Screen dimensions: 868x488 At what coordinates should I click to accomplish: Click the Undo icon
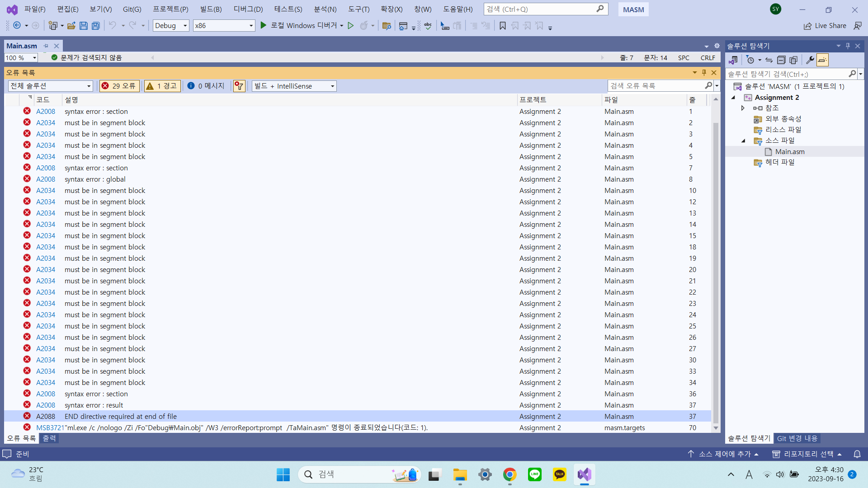point(113,26)
